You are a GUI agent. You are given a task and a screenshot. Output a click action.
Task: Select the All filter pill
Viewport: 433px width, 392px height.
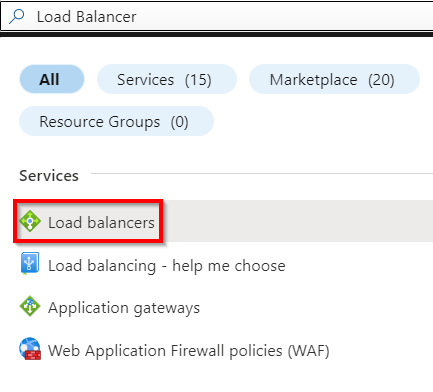pos(52,79)
